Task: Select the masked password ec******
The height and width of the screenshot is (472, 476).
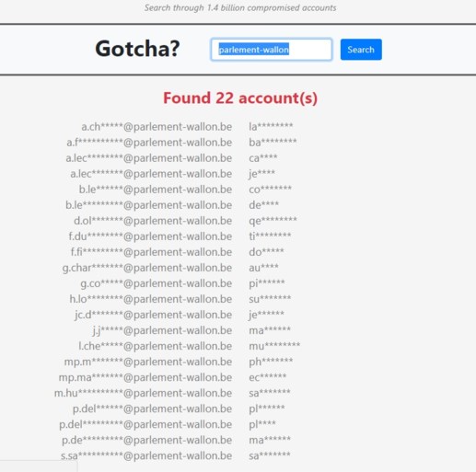Action: (267, 377)
